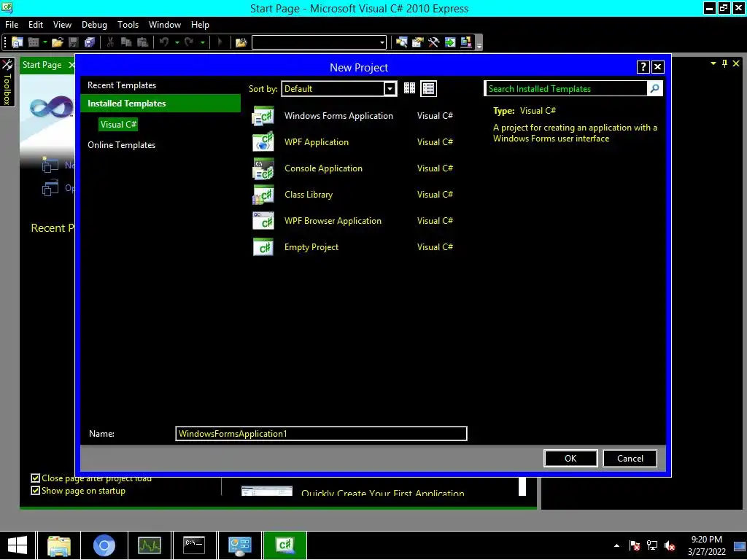
Task: Click the Start Page green-arrow toolbar icon
Action: (449, 42)
